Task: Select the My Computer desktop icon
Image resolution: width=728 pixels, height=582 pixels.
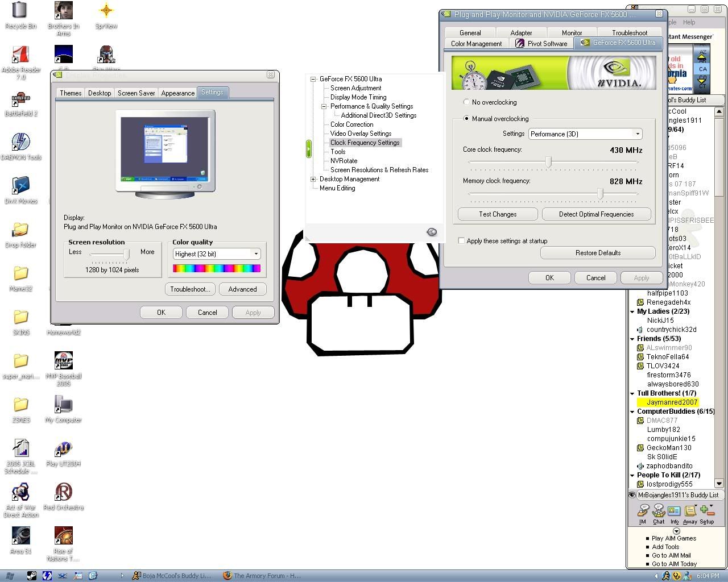Action: click(x=63, y=409)
